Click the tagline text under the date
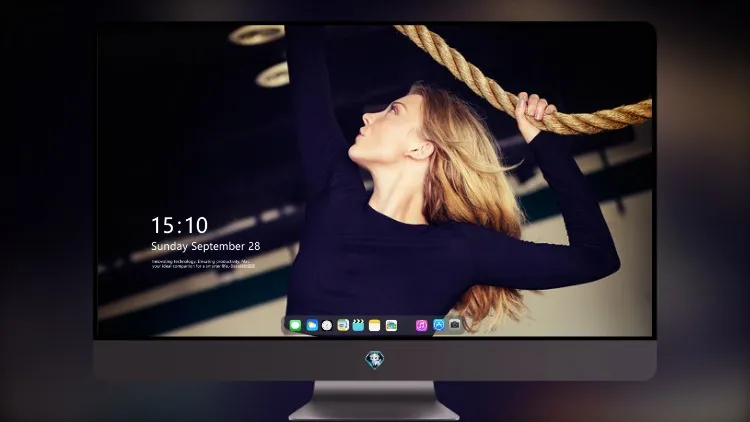The width and height of the screenshot is (750, 422). 203,264
